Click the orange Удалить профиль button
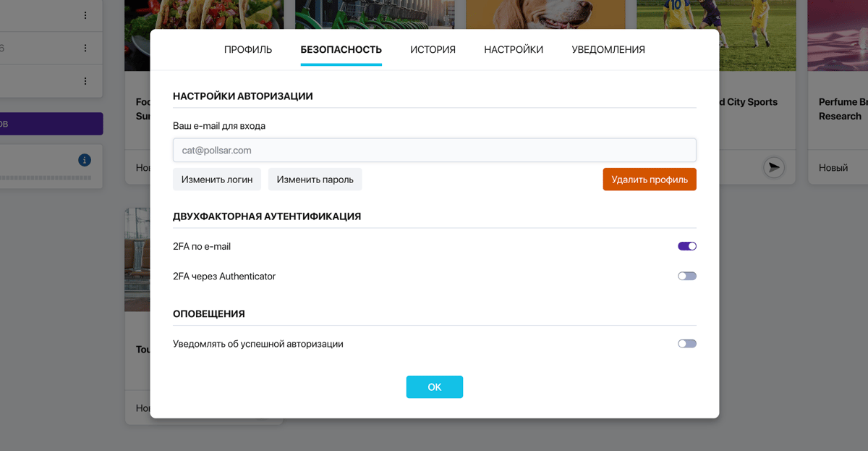The height and width of the screenshot is (451, 868). 650,180
